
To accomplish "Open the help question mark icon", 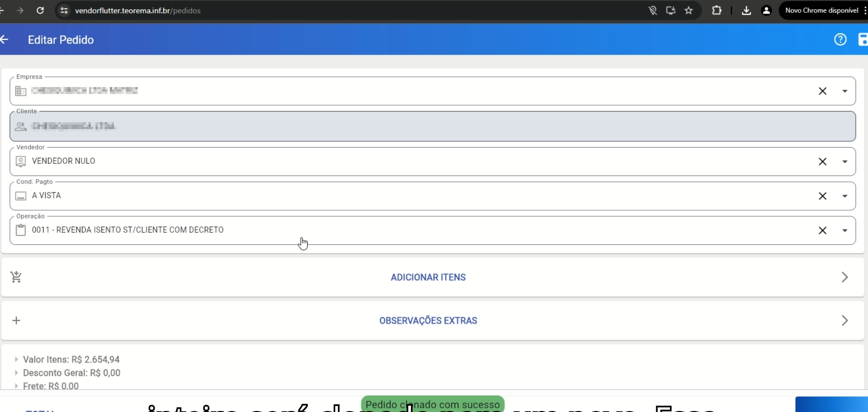I will point(840,40).
